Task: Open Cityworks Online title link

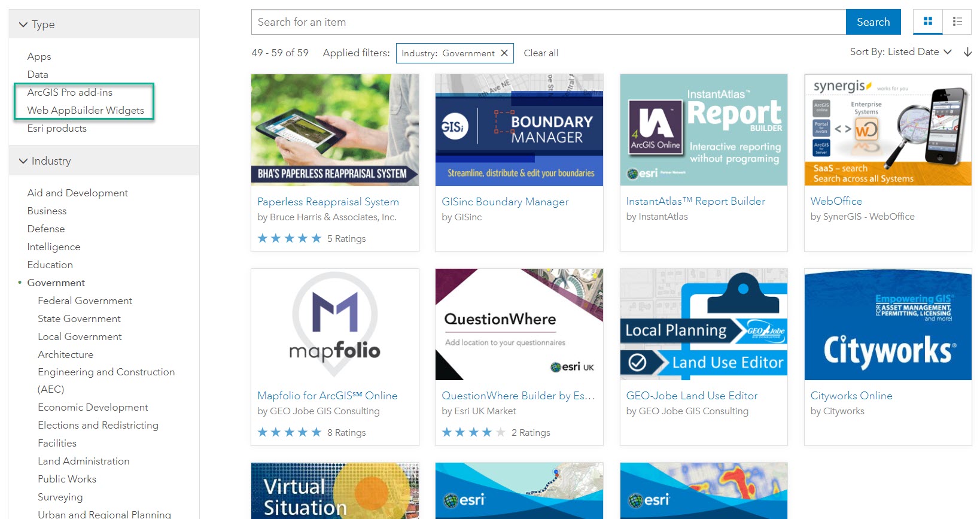Action: pyautogui.click(x=851, y=396)
